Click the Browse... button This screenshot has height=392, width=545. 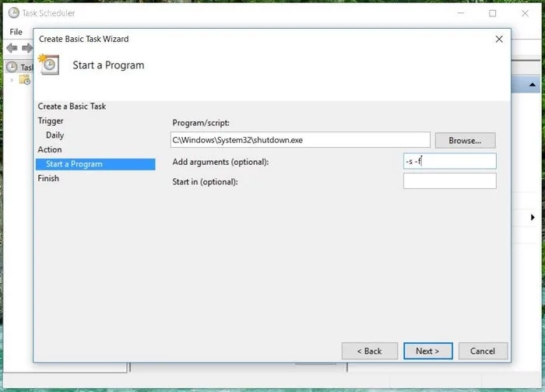(x=465, y=141)
